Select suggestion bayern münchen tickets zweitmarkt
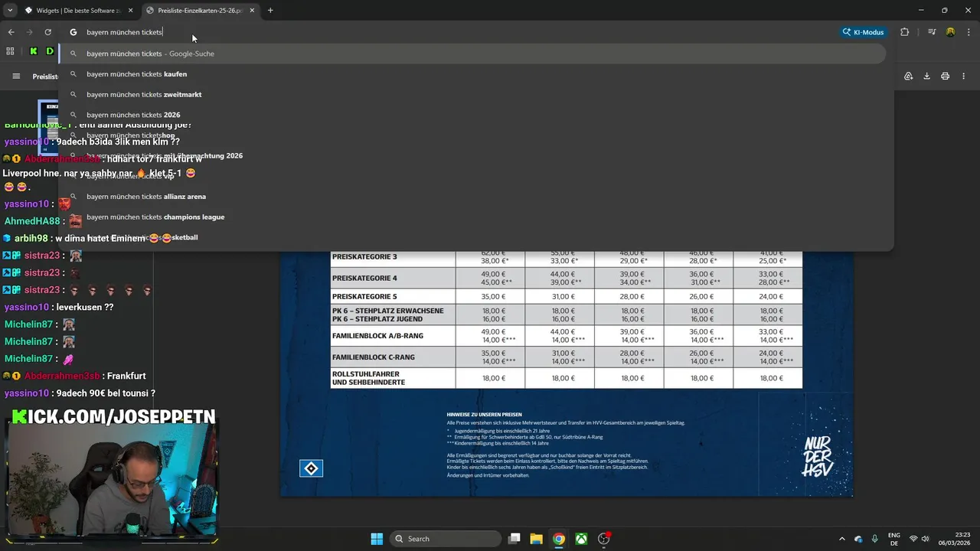980x551 pixels. point(472,94)
